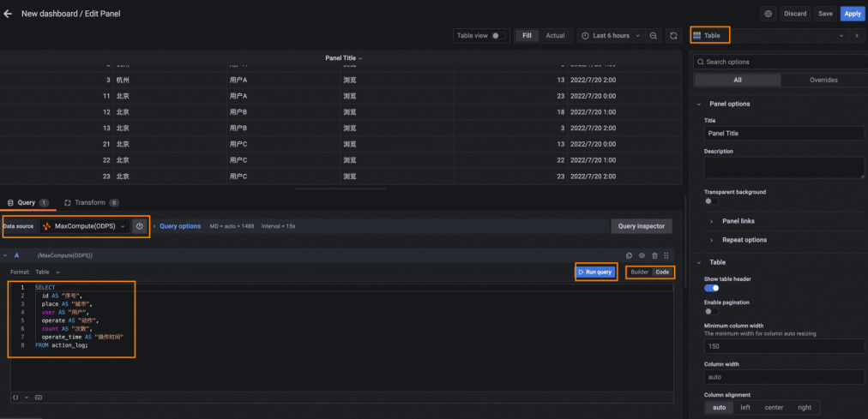Click the clock icon in time picker
868x419 pixels.
(x=586, y=35)
